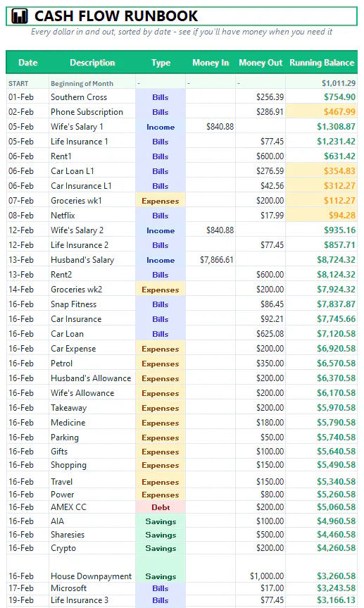The height and width of the screenshot is (608, 364).
Task: Click the balance $8,724.32 cell
Action: 321,260
